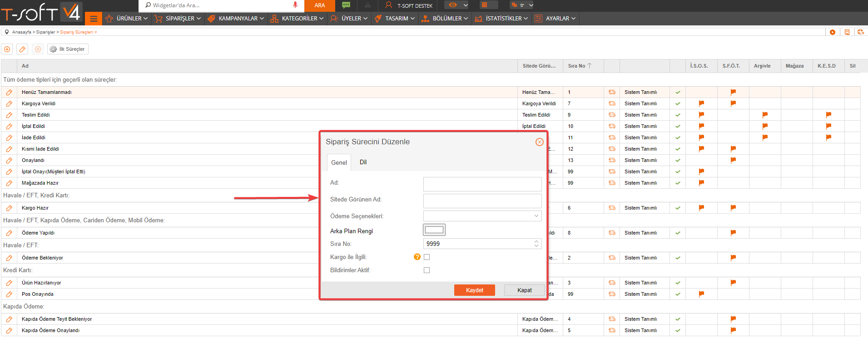Open the tr language dropdown
868x338 pixels.
pos(521,5)
